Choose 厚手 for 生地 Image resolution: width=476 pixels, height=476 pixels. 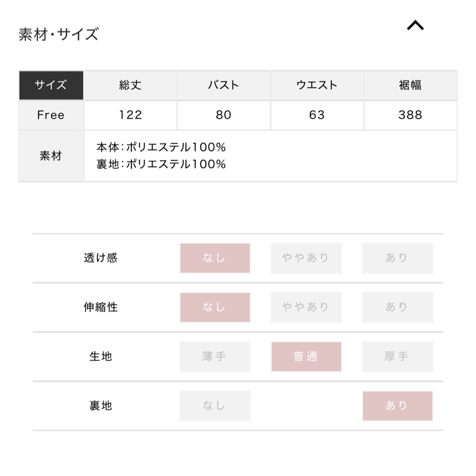(x=398, y=357)
